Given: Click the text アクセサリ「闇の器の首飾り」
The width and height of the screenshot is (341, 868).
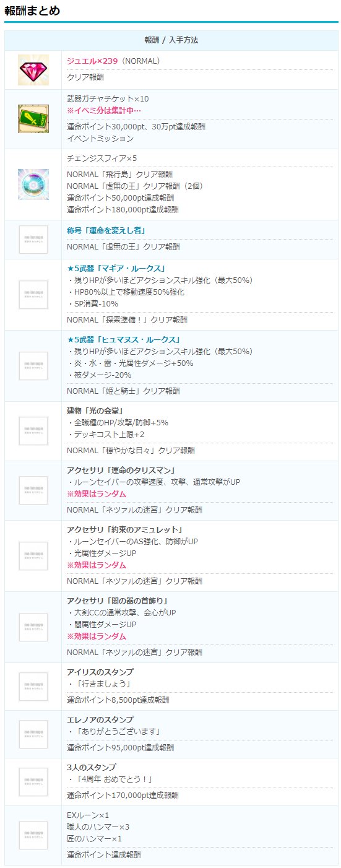Looking at the screenshot, I should 118,601.
